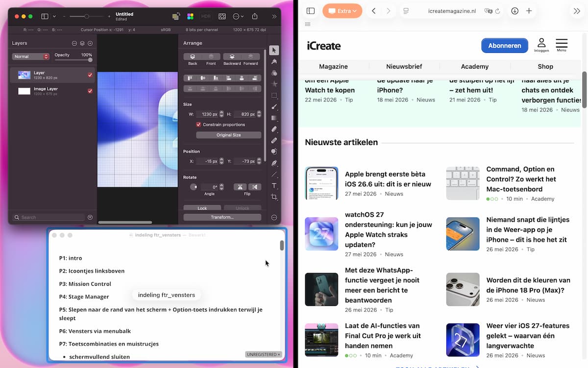Open the ellipsis dropdown in Pixelmator toolbar
This screenshot has width=588, height=368.
tap(238, 16)
